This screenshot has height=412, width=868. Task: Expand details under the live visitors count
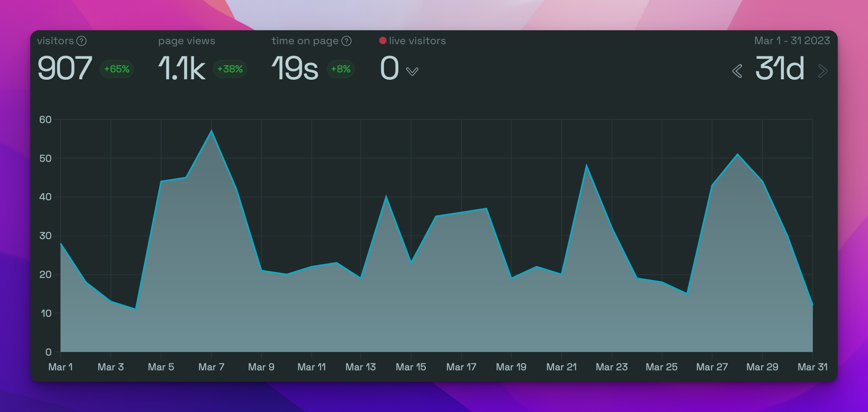(x=413, y=72)
